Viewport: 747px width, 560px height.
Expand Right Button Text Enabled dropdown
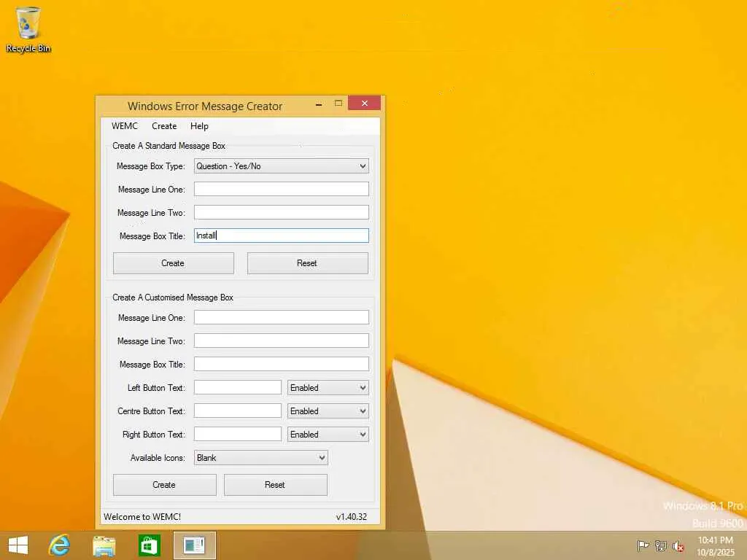[328, 435]
